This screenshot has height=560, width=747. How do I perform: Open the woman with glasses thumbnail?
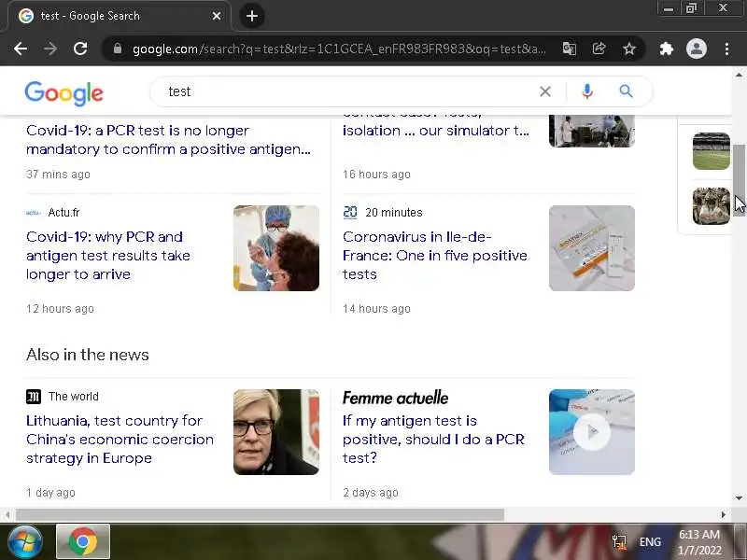pyautogui.click(x=276, y=432)
